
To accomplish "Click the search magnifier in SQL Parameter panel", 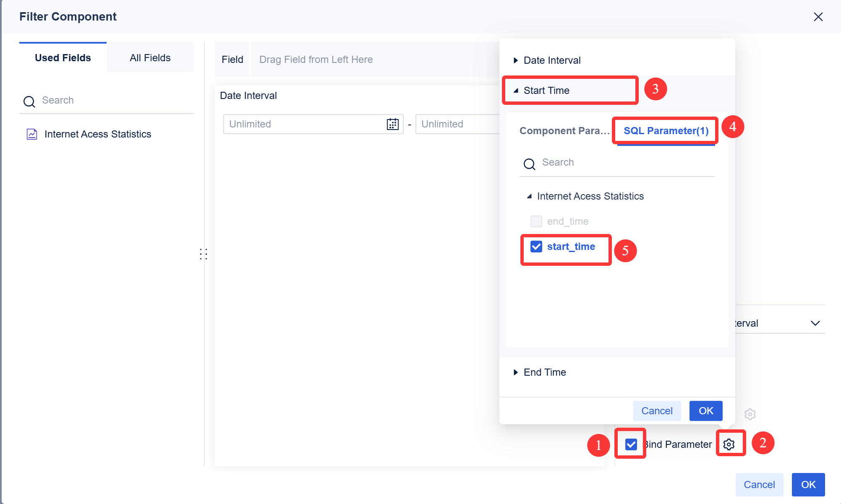I will (x=529, y=164).
